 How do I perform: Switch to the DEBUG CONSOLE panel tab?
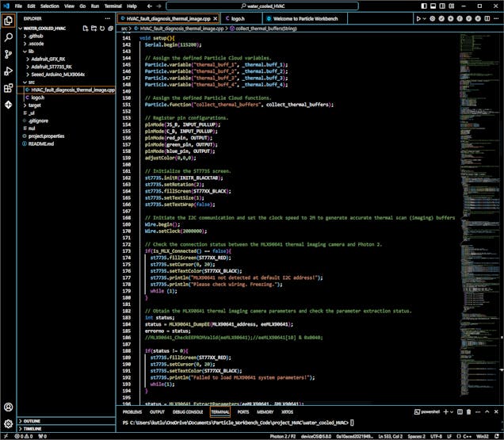pos(188,412)
